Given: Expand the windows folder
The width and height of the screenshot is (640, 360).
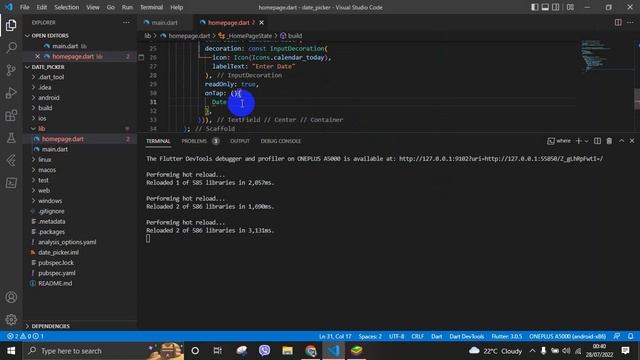Looking at the screenshot, I should click(x=50, y=201).
